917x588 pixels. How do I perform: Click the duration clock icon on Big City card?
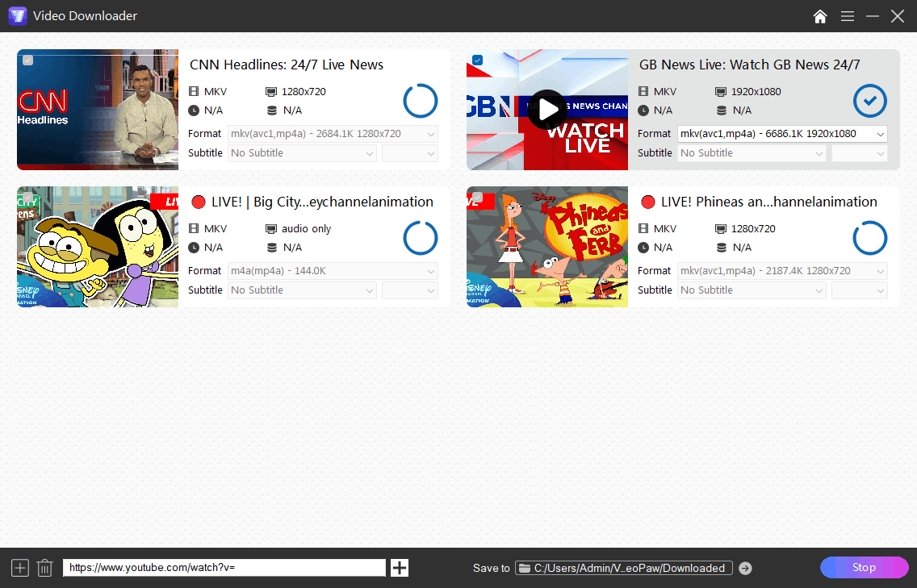(x=194, y=248)
